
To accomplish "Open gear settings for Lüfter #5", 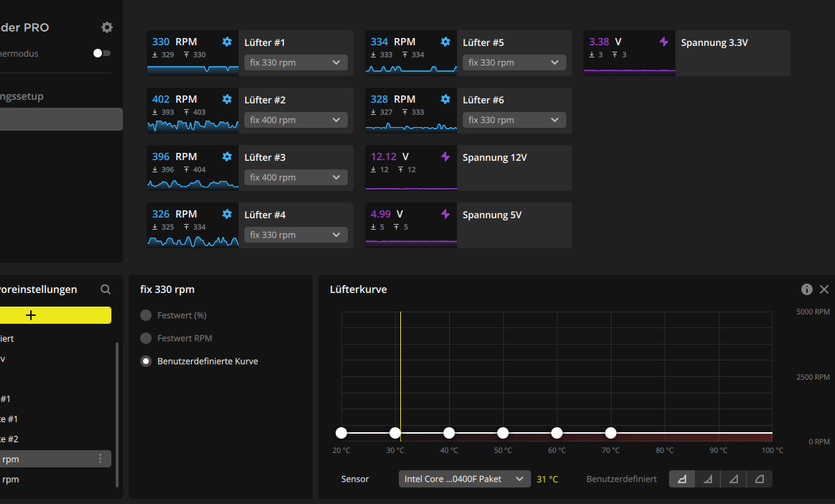I will [446, 42].
